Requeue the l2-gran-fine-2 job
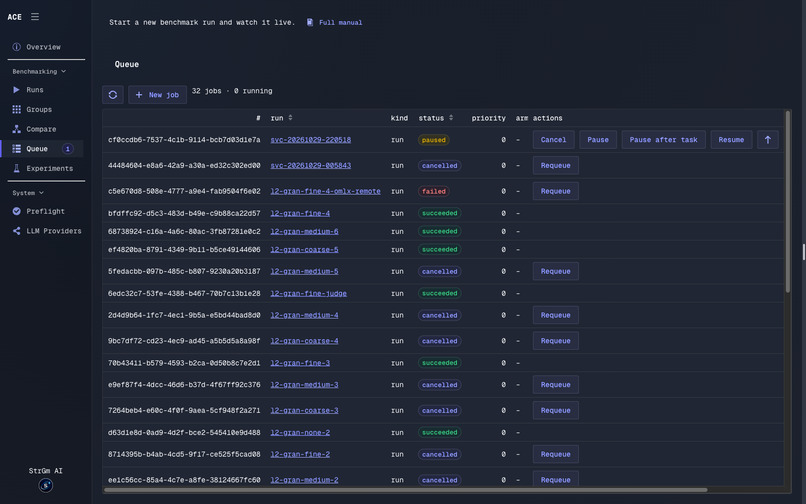806x504 pixels. tap(556, 454)
